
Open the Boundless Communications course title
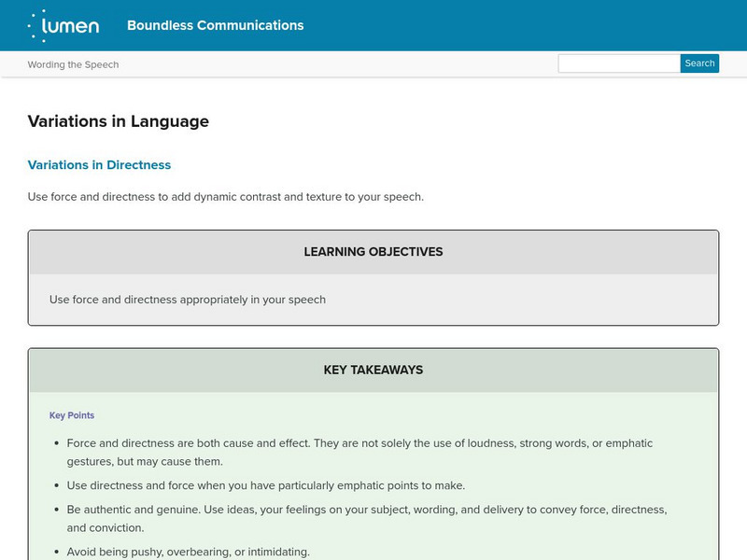pos(215,25)
